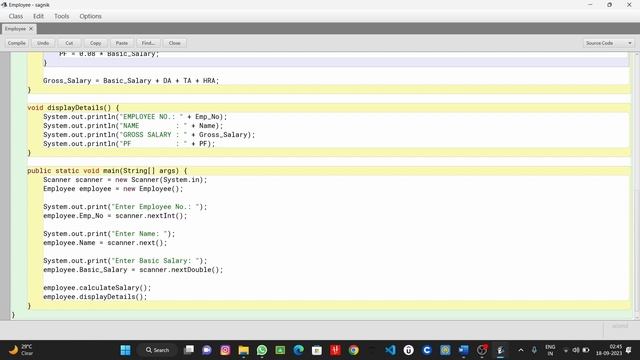Click the 'EMPLOYEE NO.' println line
Image resolution: width=640 pixels, height=360 pixels.
click(x=135, y=117)
